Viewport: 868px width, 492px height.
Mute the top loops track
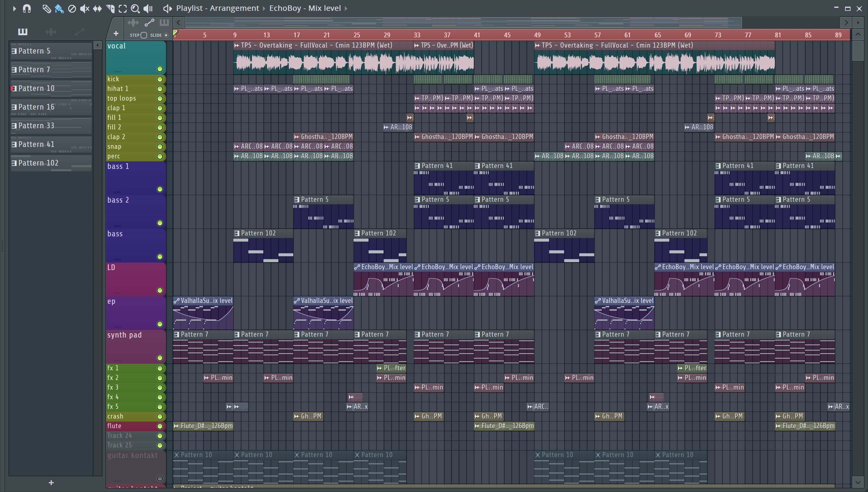click(160, 98)
